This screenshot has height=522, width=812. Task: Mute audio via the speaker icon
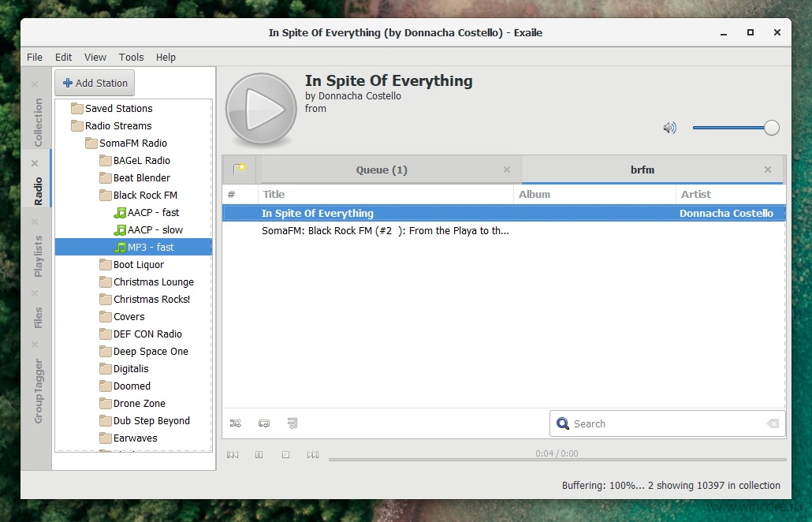(x=669, y=128)
